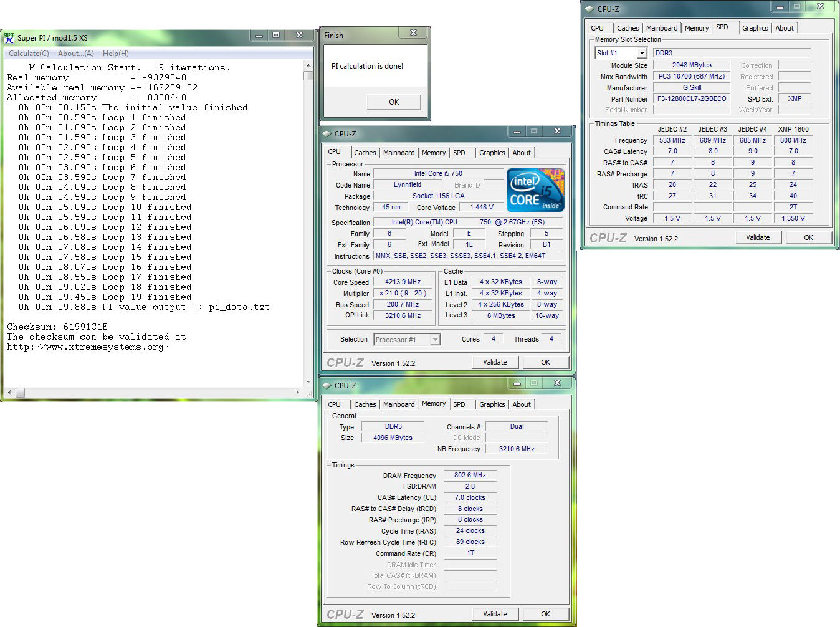
Task: Close the Finish dialog
Action: 413,33
